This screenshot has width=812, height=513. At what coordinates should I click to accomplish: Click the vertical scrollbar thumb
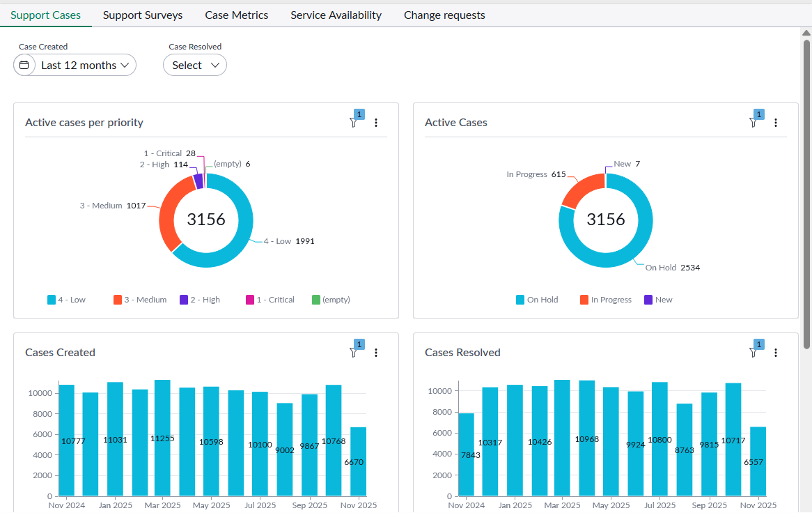coord(806,194)
